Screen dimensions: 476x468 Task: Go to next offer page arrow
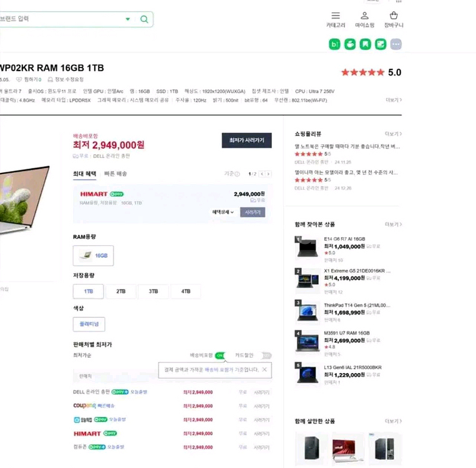pyautogui.click(x=268, y=174)
